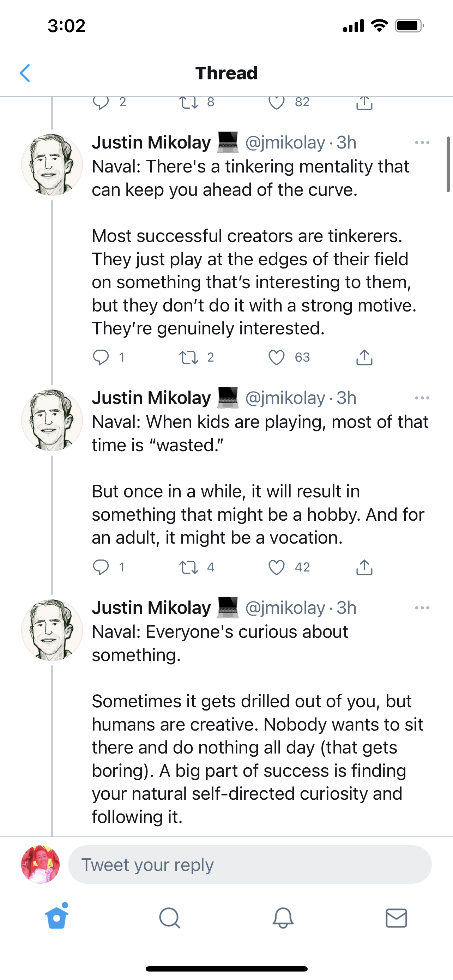This screenshot has height=980, width=453.
Task: Tap the Tweet your reply field
Action: [249, 865]
